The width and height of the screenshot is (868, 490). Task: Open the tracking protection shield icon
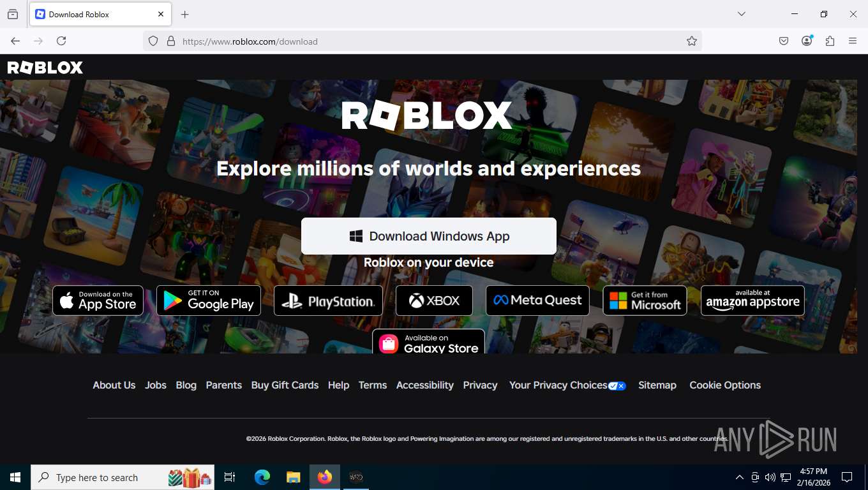[x=153, y=41]
